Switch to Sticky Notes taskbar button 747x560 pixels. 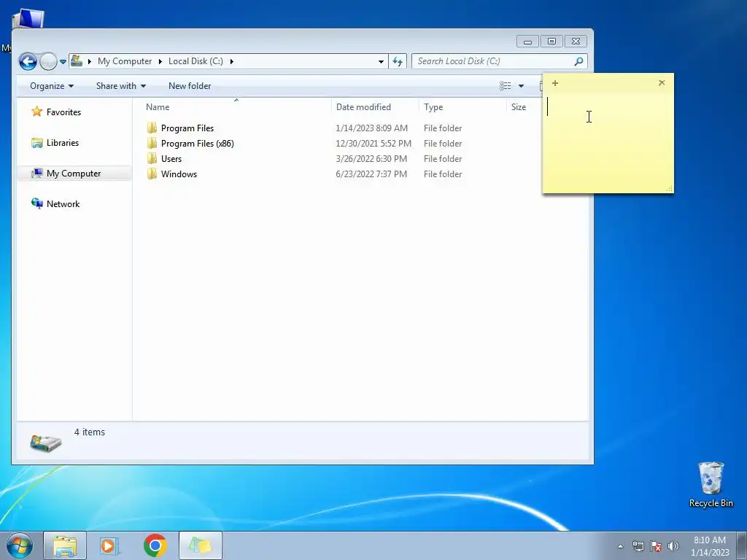pyautogui.click(x=200, y=545)
